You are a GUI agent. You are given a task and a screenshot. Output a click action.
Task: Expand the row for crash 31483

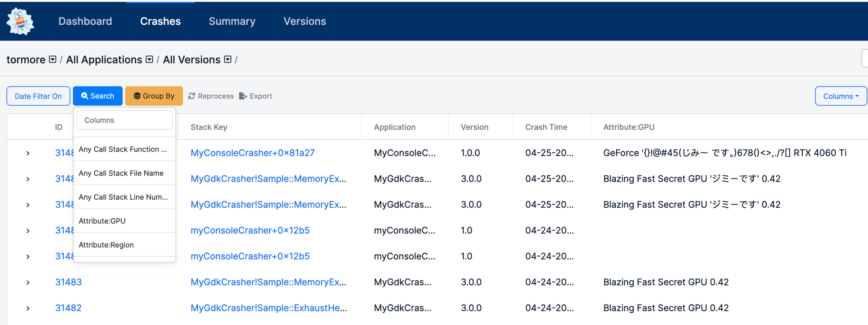point(28,282)
